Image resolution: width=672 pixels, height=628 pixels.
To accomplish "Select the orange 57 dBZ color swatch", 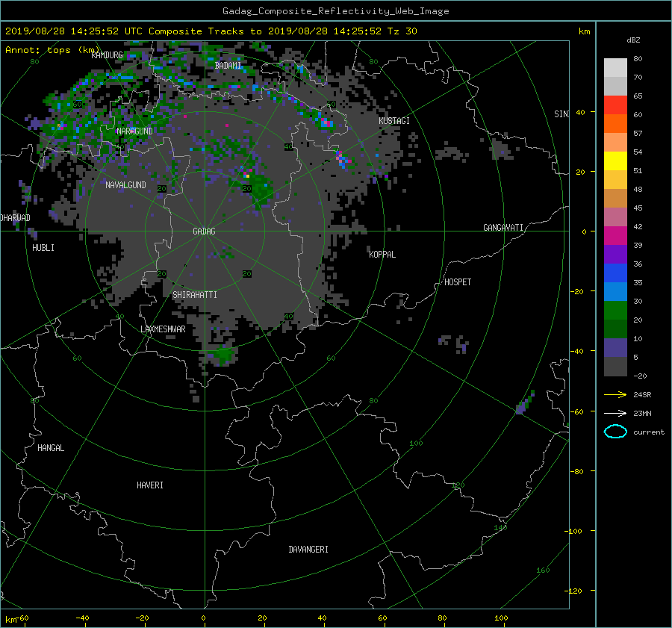I will click(615, 123).
